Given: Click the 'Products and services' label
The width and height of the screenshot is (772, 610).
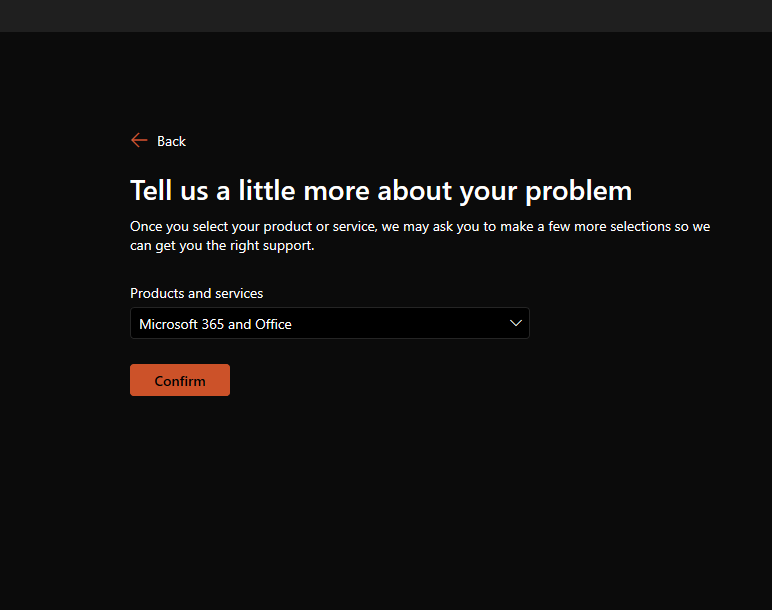Looking at the screenshot, I should click(196, 293).
